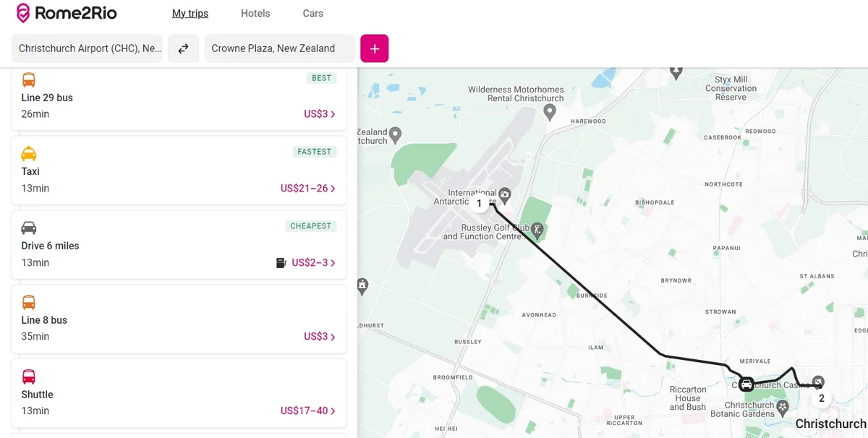
Task: Swap origin and destination locations
Action: 183,48
